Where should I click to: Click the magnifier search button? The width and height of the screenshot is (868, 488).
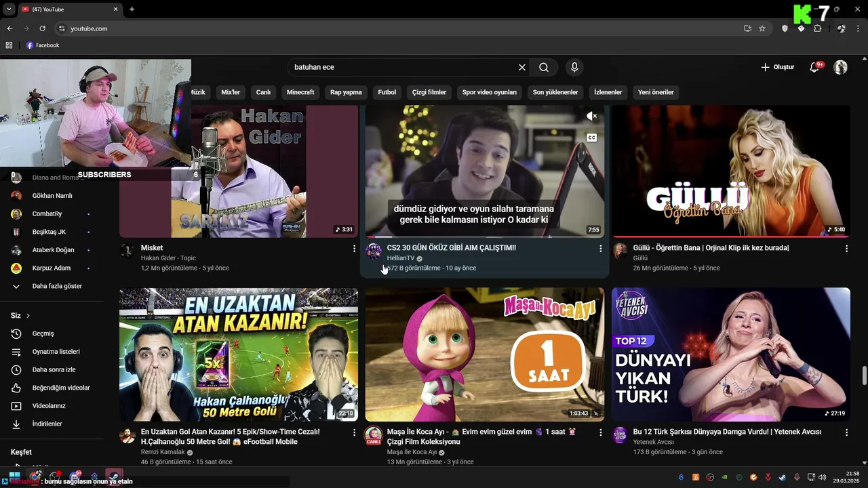point(544,67)
